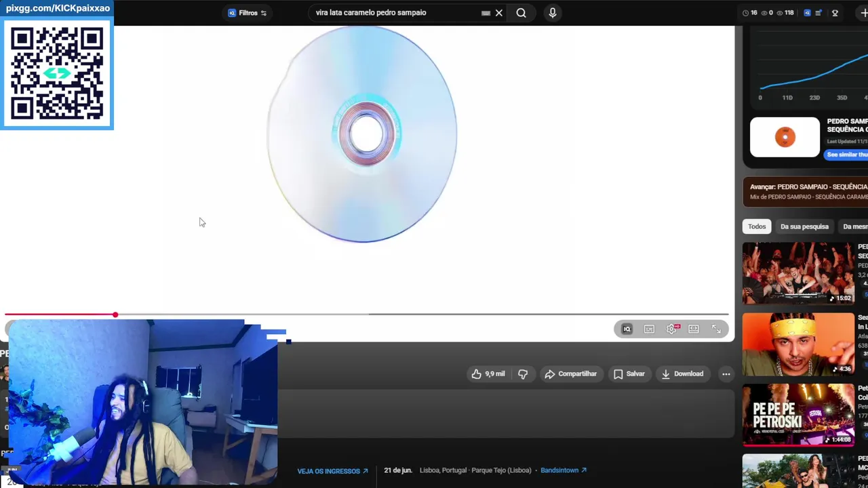This screenshot has height=488, width=868.
Task: Open VEJA OS INGRESSOS link
Action: [333, 471]
